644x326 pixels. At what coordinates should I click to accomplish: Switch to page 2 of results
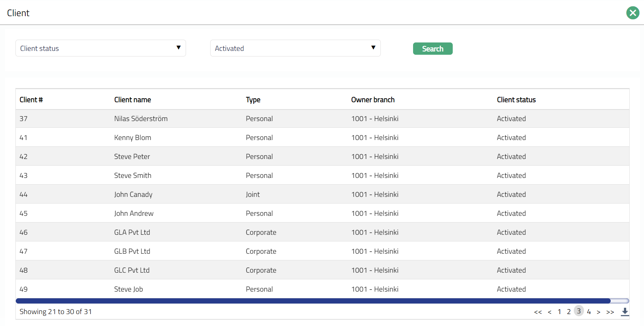(569, 312)
